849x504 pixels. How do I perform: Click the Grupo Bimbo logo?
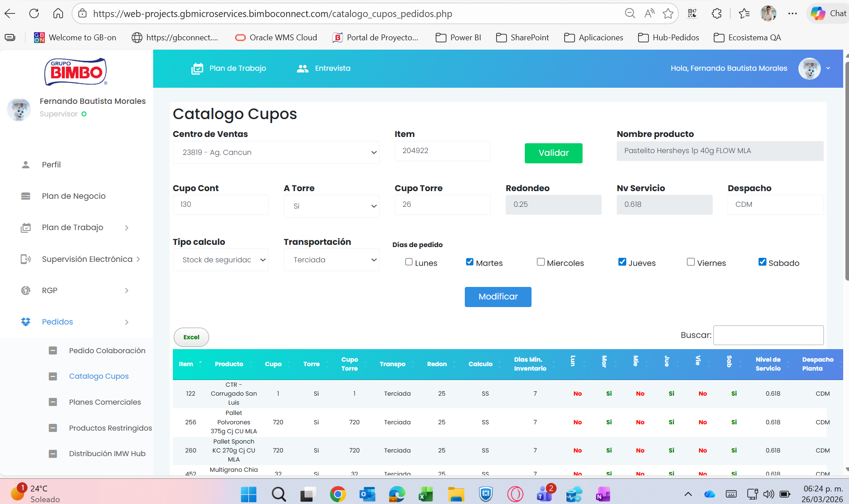pos(76,72)
